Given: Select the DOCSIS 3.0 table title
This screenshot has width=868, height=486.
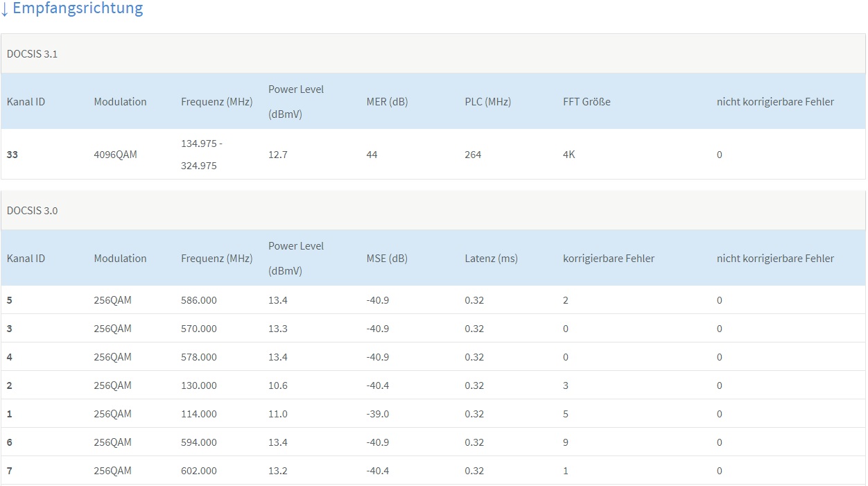Looking at the screenshot, I should click(x=32, y=211).
